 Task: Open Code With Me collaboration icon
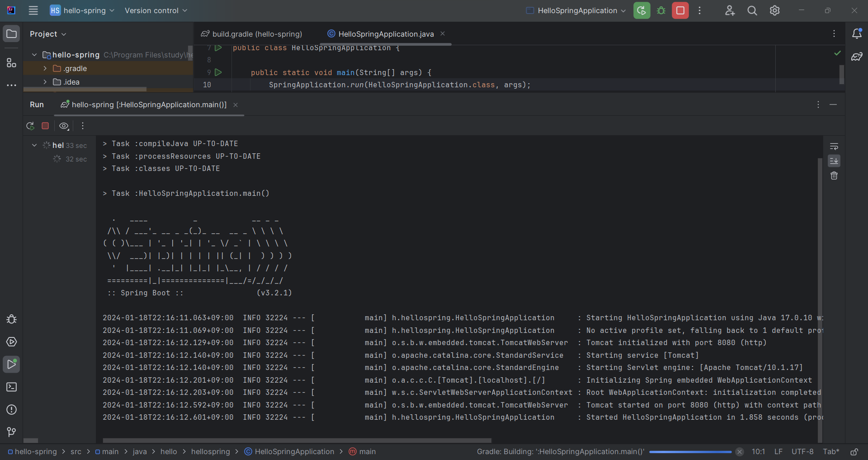tap(730, 10)
